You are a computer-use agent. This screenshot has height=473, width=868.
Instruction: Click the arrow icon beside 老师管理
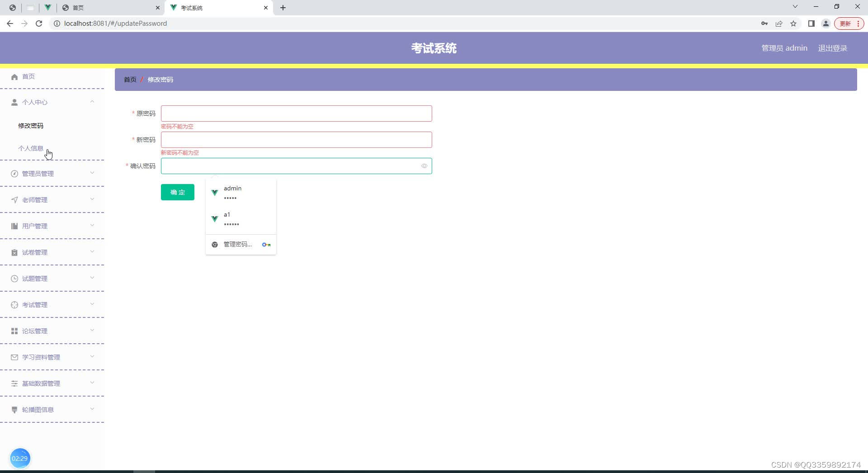pyautogui.click(x=14, y=200)
